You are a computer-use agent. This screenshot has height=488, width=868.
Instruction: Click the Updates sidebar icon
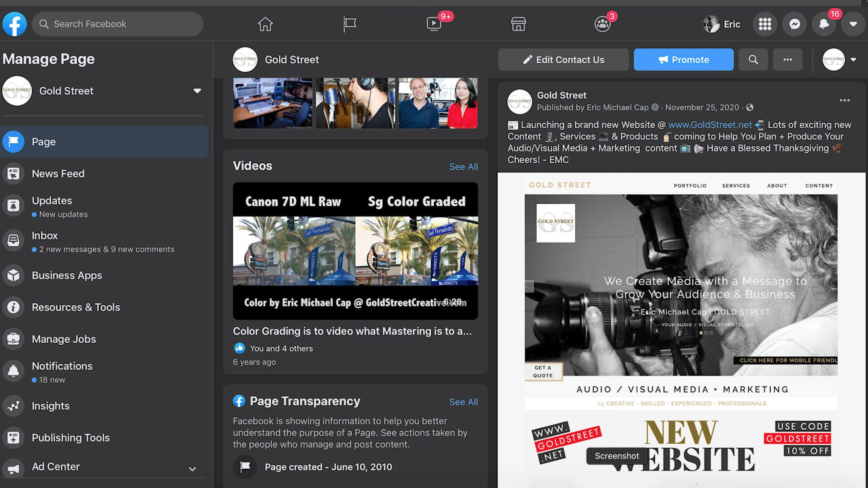coord(13,205)
